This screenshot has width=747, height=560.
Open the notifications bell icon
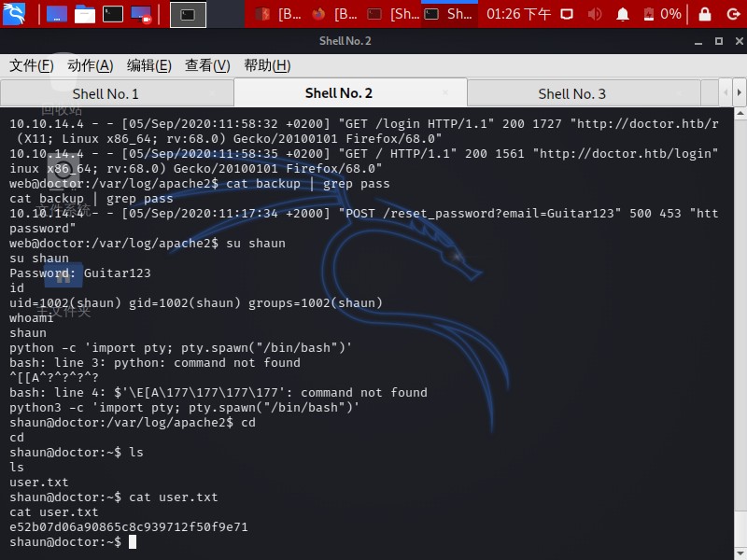[623, 14]
